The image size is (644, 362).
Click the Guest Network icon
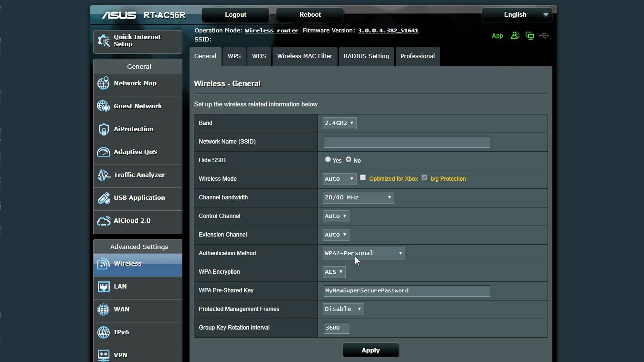[104, 106]
